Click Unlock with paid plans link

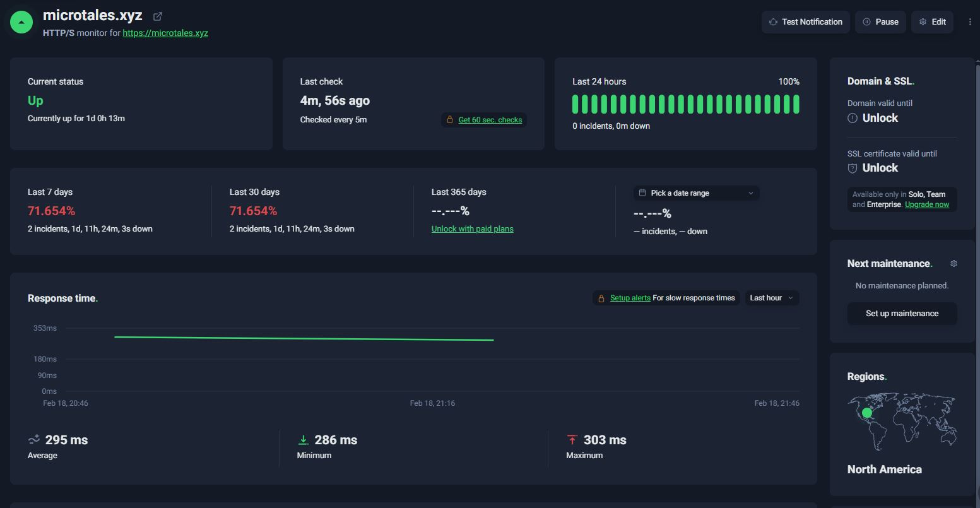472,229
